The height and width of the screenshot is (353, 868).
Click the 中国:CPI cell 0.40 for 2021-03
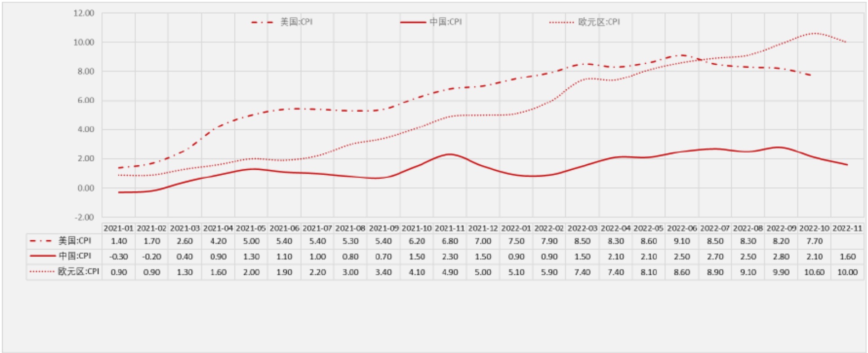185,257
